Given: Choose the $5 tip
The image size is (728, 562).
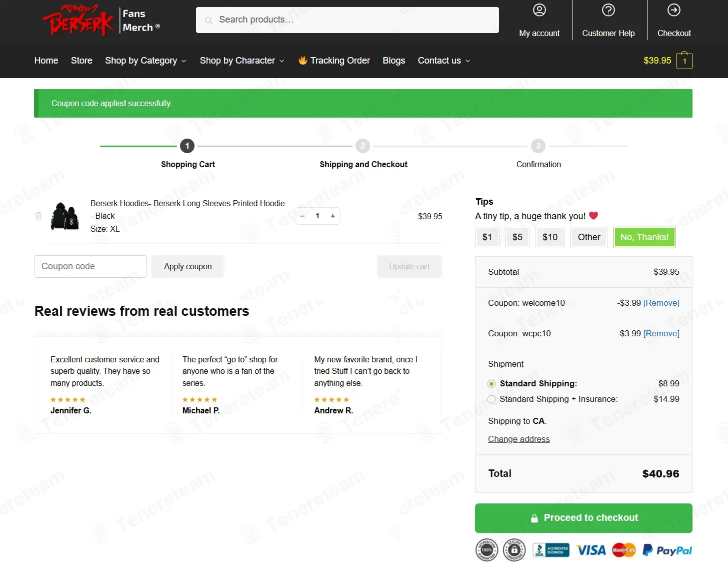Looking at the screenshot, I should (x=517, y=237).
